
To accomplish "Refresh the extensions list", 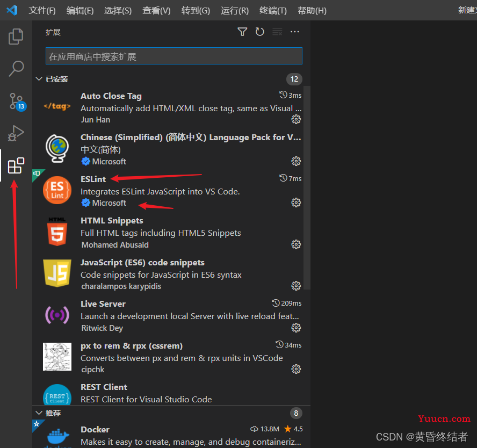I will (x=259, y=32).
